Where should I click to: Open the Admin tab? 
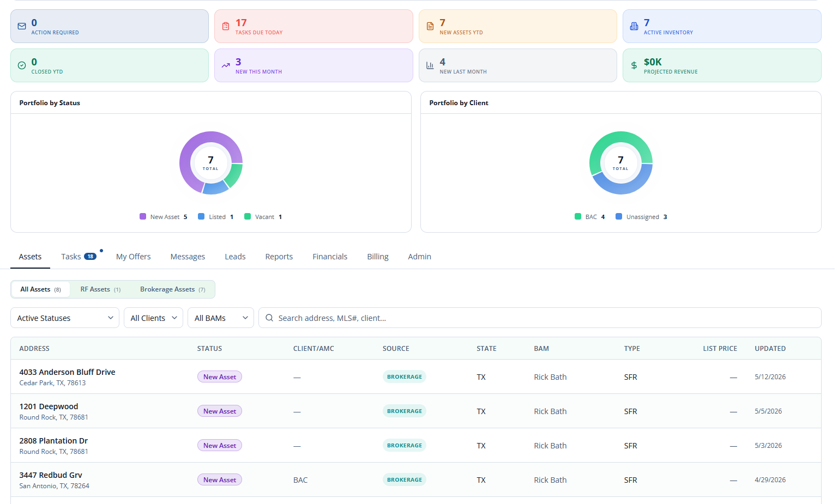pyautogui.click(x=419, y=257)
